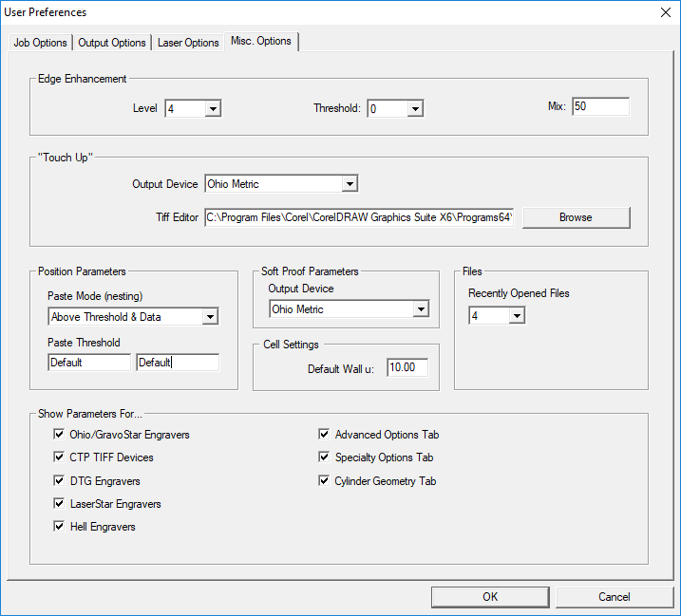Confirm preferences with the OK button
Screen dimensions: 681x616
click(x=489, y=597)
